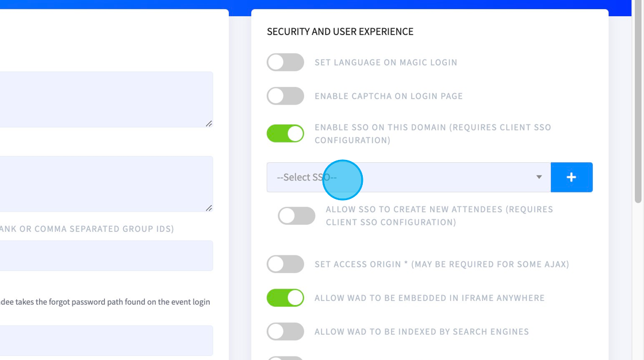Turn on Enable Captcha on Login Page switch
Viewport: 644px width, 360px height.
285,96
